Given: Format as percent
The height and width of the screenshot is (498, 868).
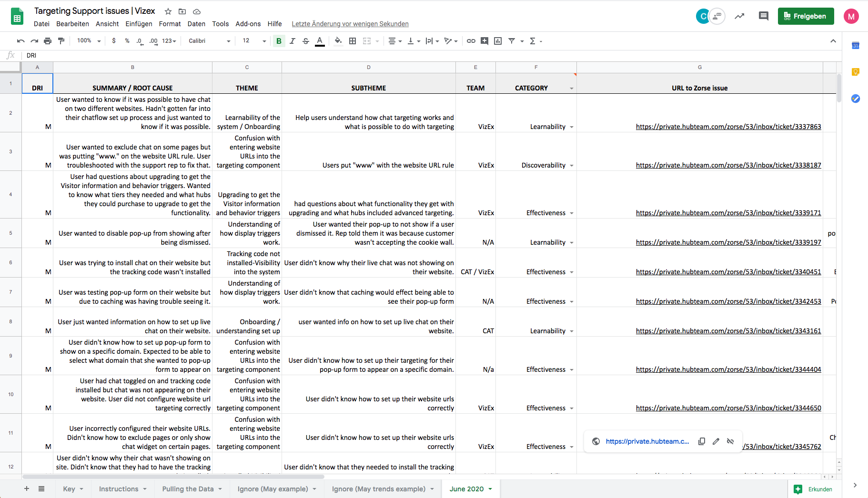Looking at the screenshot, I should [127, 41].
